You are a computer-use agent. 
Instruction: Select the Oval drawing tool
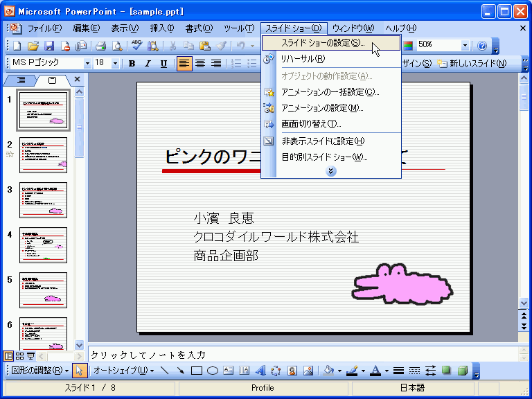click(x=213, y=371)
